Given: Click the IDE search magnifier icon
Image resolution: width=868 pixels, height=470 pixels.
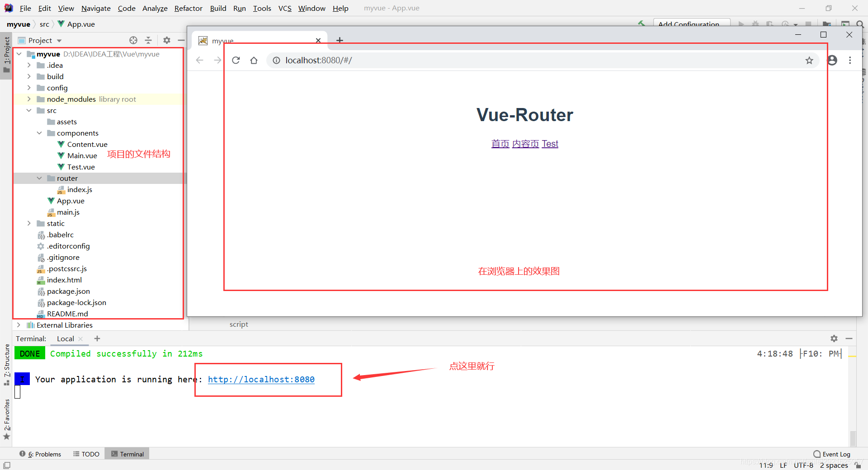Looking at the screenshot, I should point(860,24).
